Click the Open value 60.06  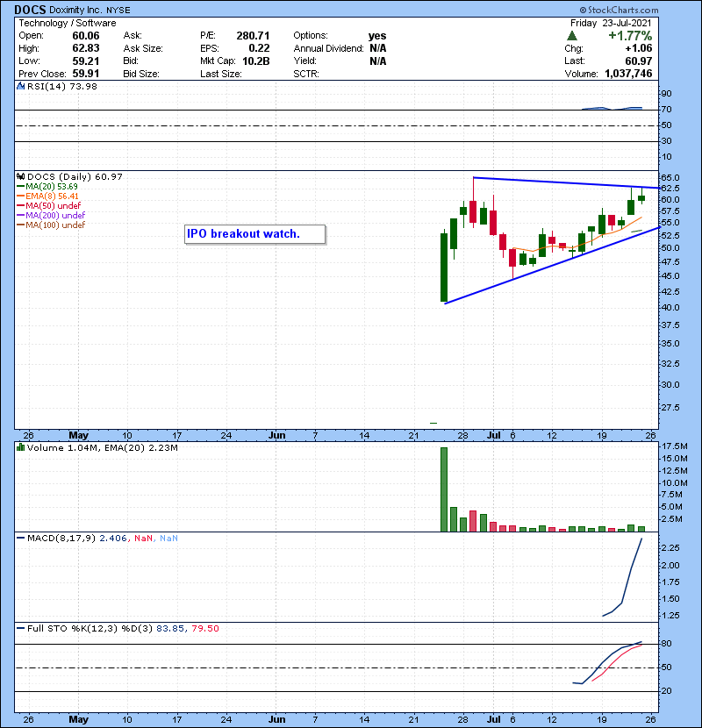(x=86, y=36)
